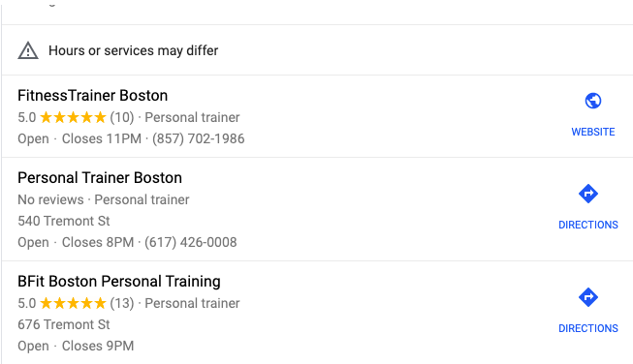Click DIRECTIONS text for BFit Boston
The width and height of the screenshot is (633, 364).
[588, 328]
